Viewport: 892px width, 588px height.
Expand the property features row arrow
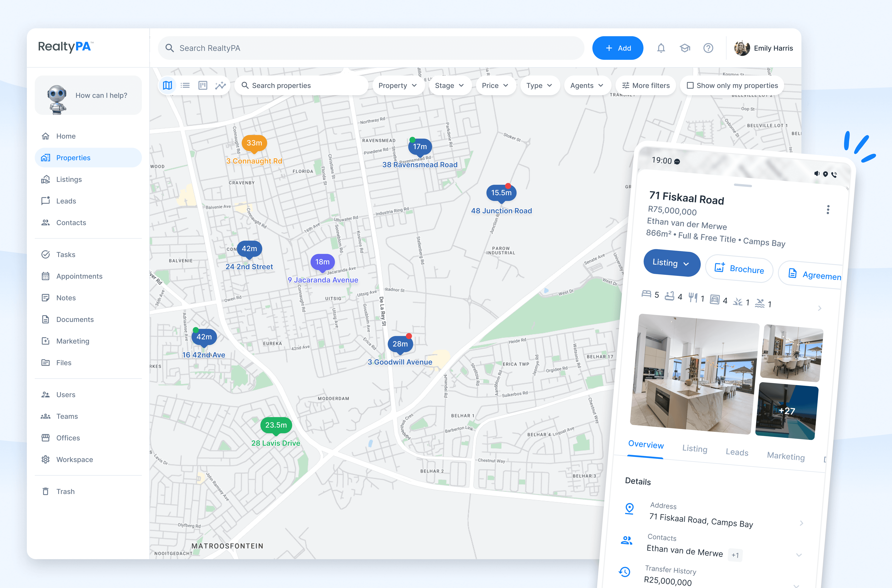click(820, 308)
